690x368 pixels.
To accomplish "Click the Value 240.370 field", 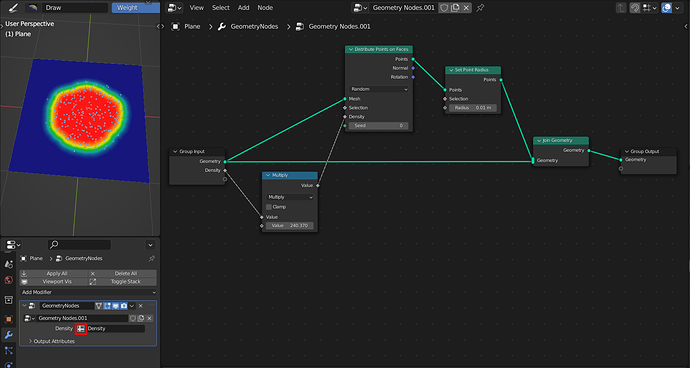I will coord(290,225).
